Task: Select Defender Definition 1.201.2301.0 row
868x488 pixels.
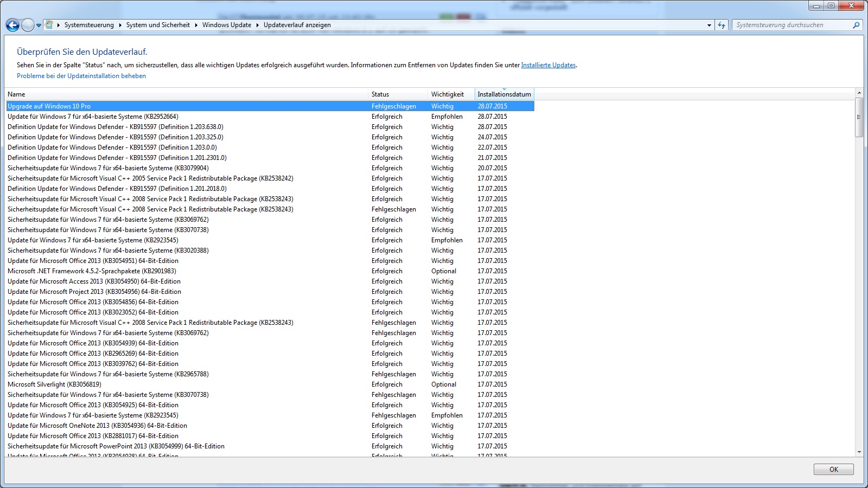Action: click(270, 158)
